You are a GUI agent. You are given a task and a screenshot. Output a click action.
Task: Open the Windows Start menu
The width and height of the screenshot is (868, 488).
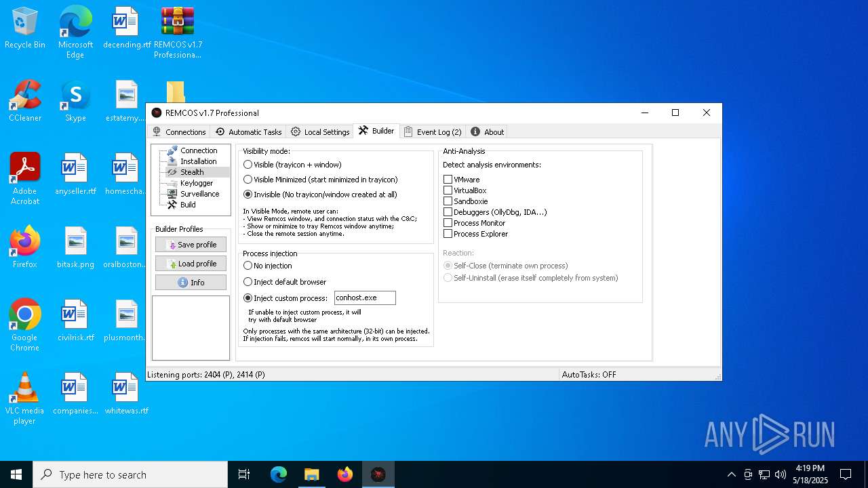coord(16,474)
